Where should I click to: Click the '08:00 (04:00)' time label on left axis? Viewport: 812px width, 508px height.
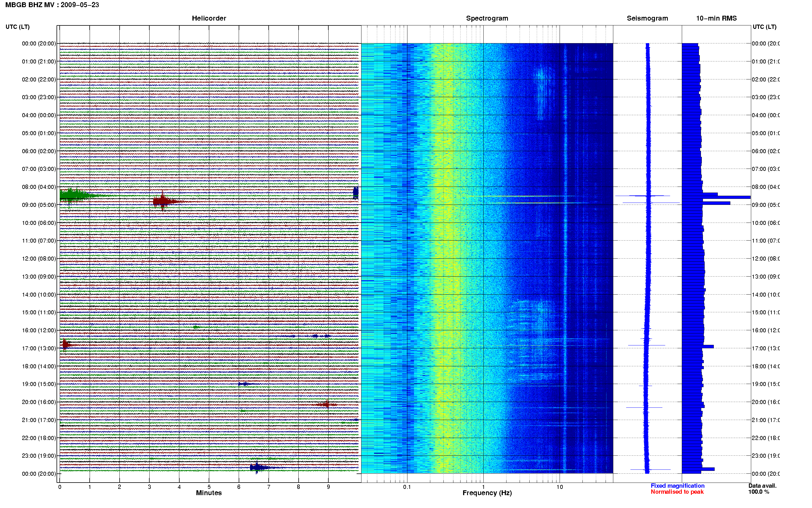39,187
